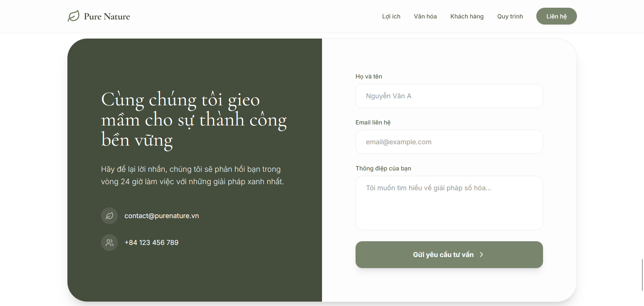Open the Lợi ích menu item
The height and width of the screenshot is (306, 644).
391,16
